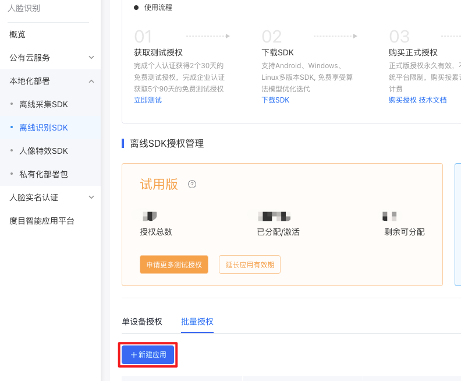Viewport: 462px width, 382px height.
Task: Switch to the 批量授权 tab
Action: pyautogui.click(x=197, y=322)
